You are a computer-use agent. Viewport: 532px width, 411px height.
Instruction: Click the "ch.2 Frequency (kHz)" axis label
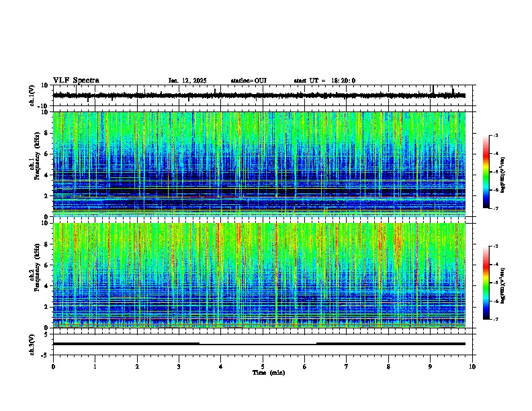coord(36,267)
